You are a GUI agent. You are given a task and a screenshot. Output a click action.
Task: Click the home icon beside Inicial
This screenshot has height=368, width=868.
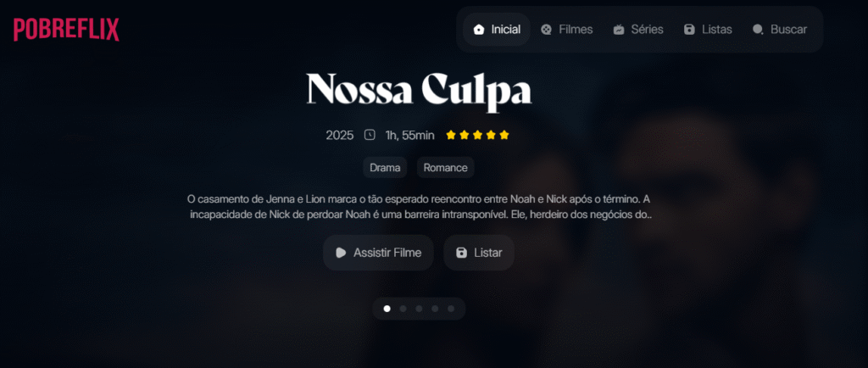(479, 30)
